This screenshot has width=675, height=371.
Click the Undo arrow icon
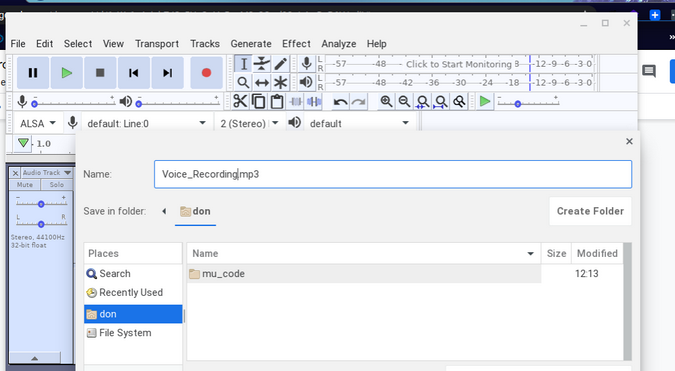tap(340, 102)
